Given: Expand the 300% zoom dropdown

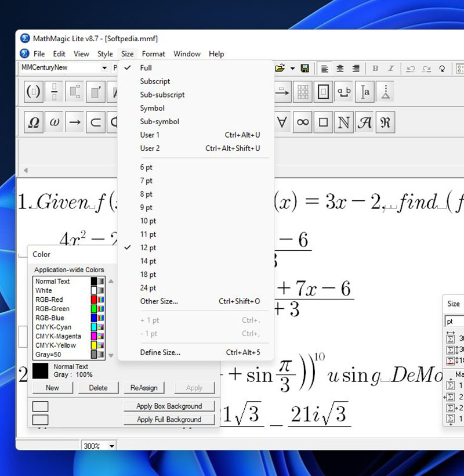Looking at the screenshot, I should [x=111, y=446].
